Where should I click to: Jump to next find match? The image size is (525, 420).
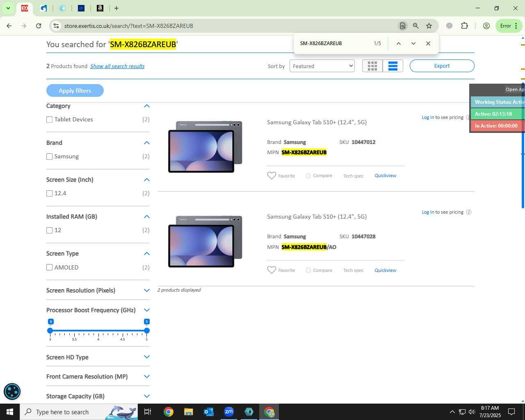[413, 43]
